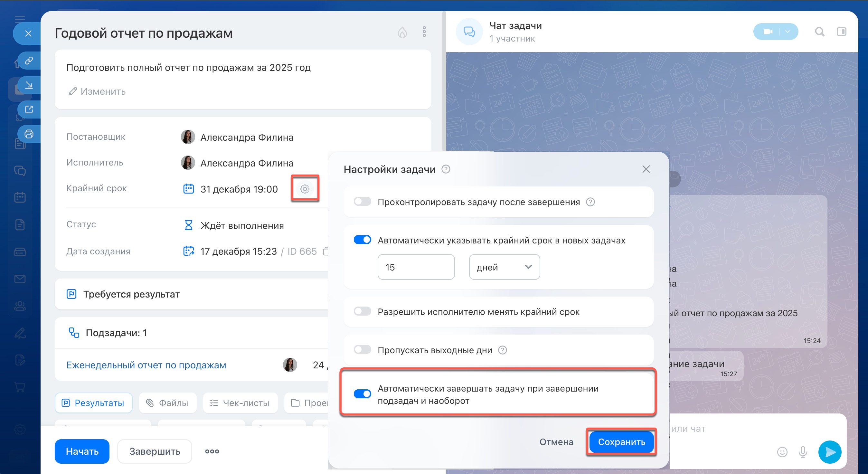This screenshot has width=868, height=474.
Task: Click the print task icon
Action: point(29,134)
